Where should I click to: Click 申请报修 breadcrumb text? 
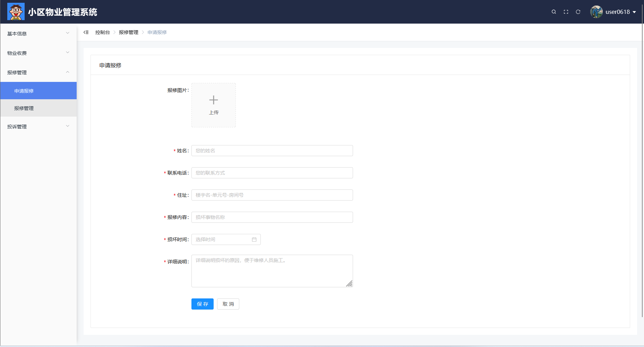point(157,32)
